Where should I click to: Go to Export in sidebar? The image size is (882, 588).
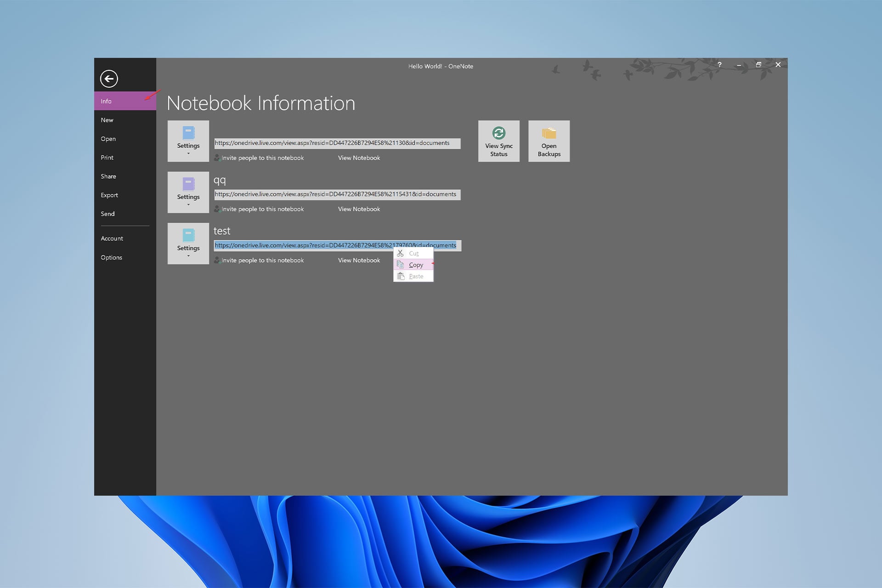click(x=109, y=195)
